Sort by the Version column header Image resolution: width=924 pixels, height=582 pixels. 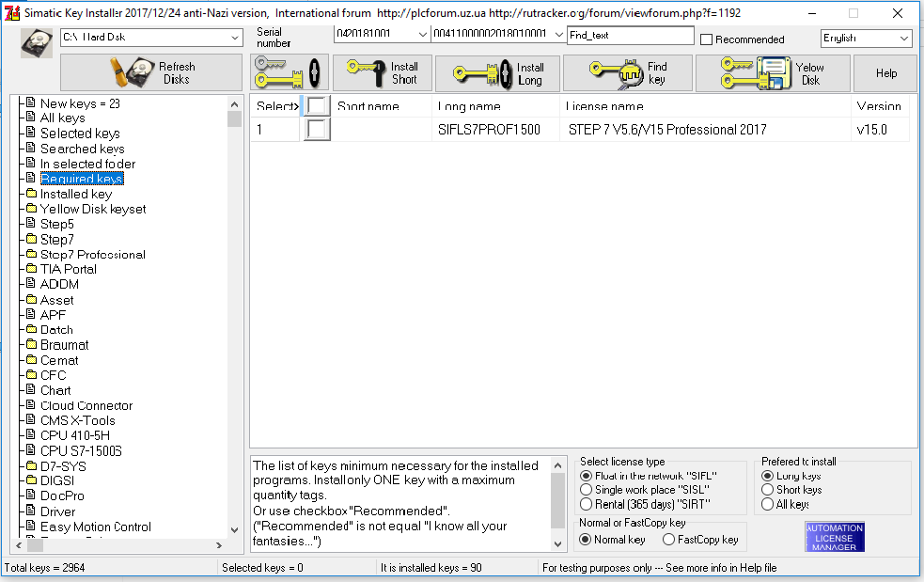881,106
